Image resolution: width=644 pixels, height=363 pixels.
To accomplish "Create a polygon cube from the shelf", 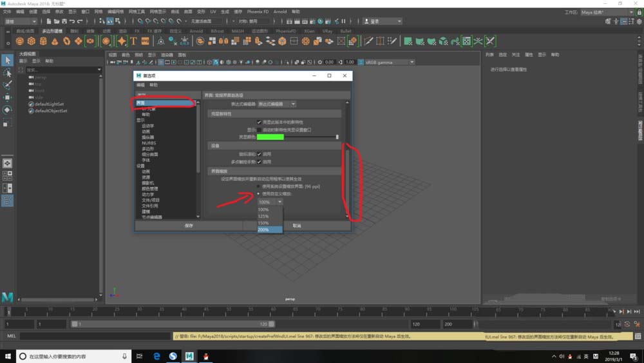I will pyautogui.click(x=31, y=41).
